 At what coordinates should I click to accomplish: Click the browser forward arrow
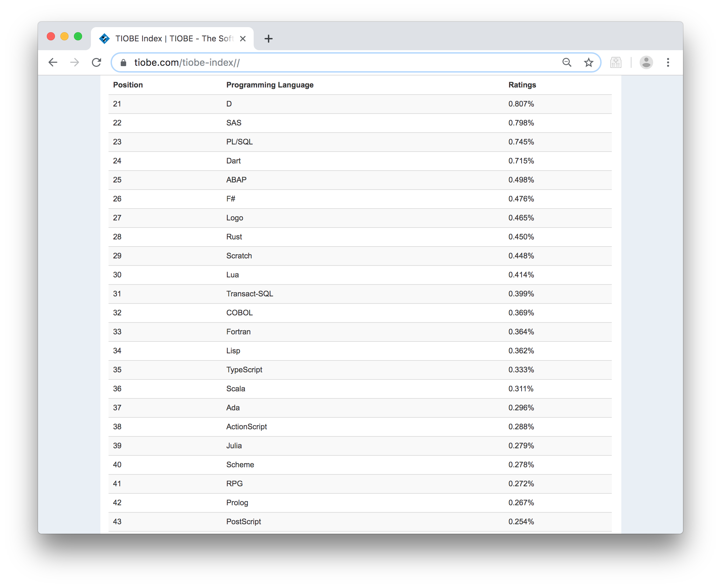[x=75, y=62]
